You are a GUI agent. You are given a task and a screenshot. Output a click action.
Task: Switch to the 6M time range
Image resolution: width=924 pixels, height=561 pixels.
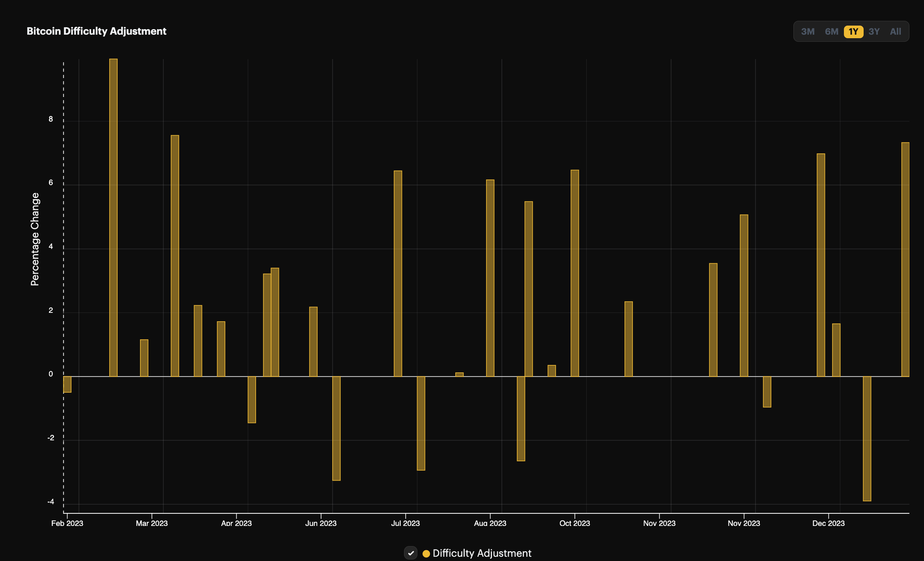[831, 31]
